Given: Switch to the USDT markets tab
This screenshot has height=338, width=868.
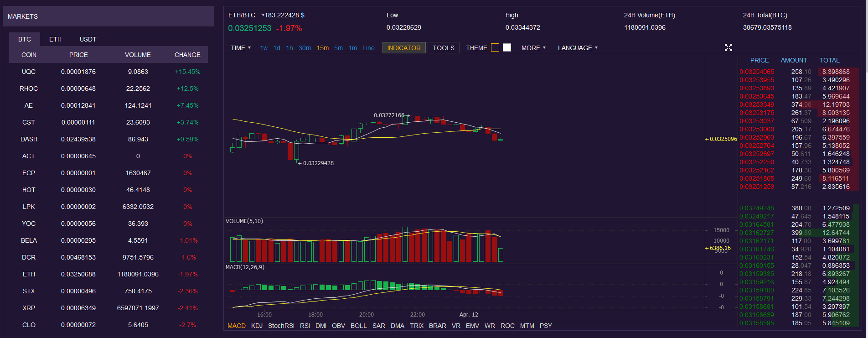Looking at the screenshot, I should 88,39.
